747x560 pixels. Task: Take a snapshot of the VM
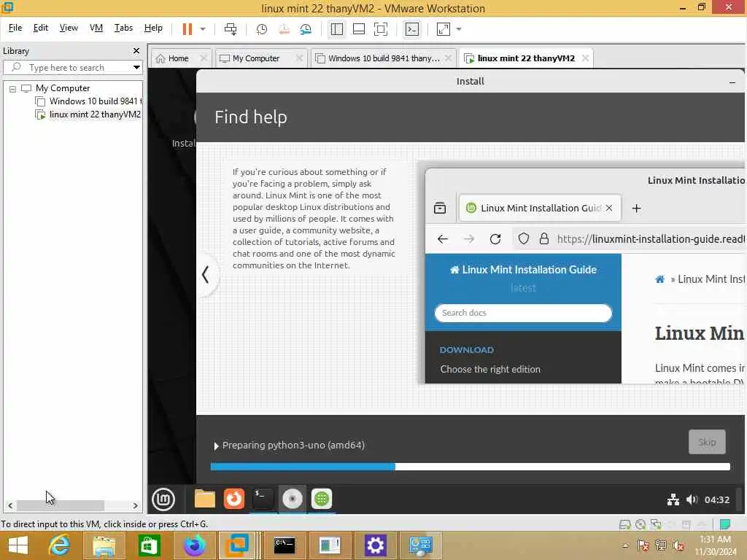pos(262,29)
